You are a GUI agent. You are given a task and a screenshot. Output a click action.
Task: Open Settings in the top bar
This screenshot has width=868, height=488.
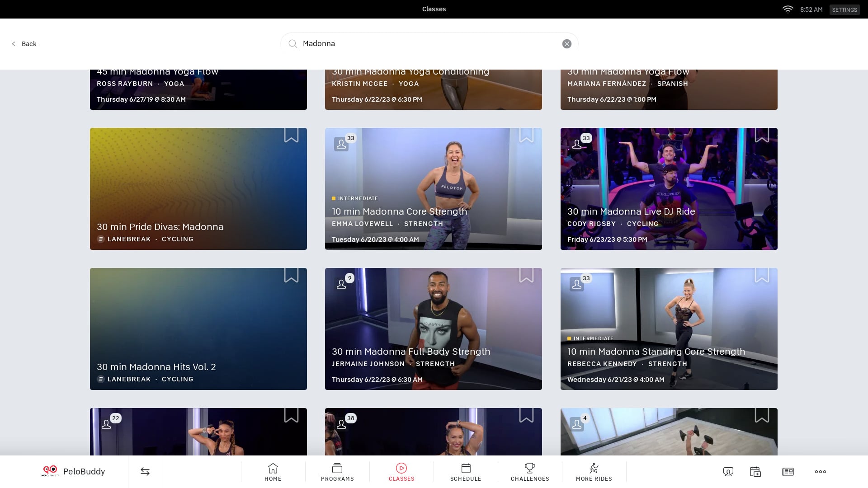(844, 9)
